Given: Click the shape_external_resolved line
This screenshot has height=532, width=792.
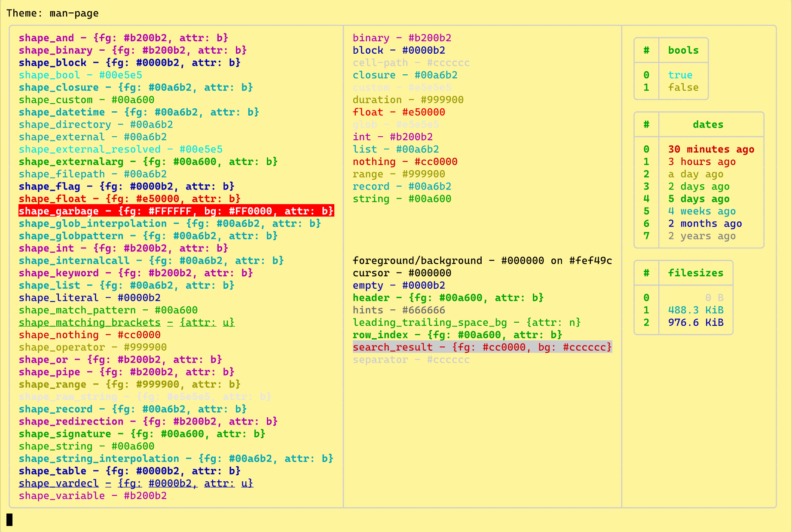Looking at the screenshot, I should pyautogui.click(x=121, y=150).
